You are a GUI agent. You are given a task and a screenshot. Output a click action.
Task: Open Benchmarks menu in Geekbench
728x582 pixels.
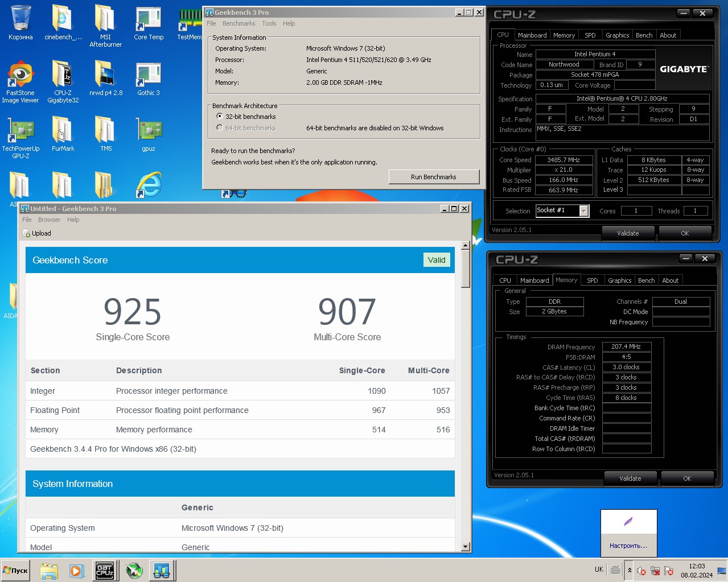click(238, 23)
